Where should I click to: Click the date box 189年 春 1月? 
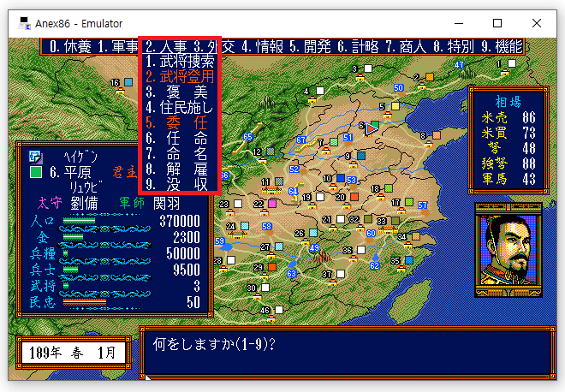(x=74, y=353)
